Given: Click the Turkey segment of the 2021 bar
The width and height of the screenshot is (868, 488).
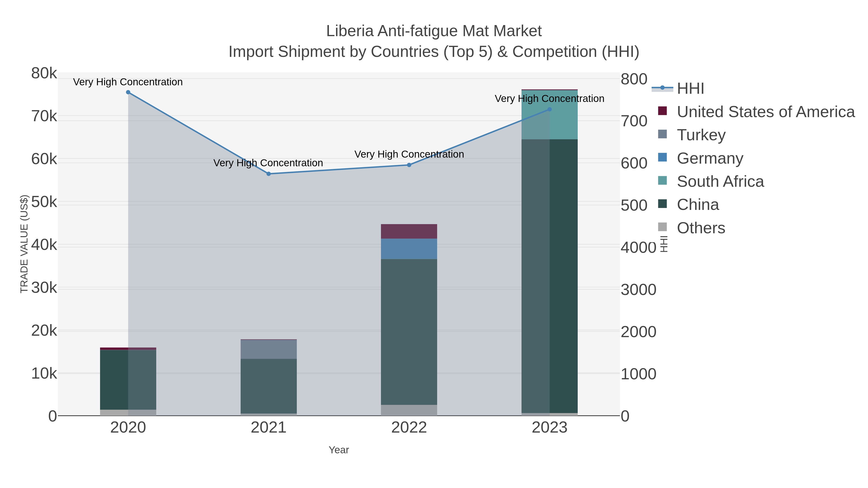Looking at the screenshot, I should click(x=269, y=349).
